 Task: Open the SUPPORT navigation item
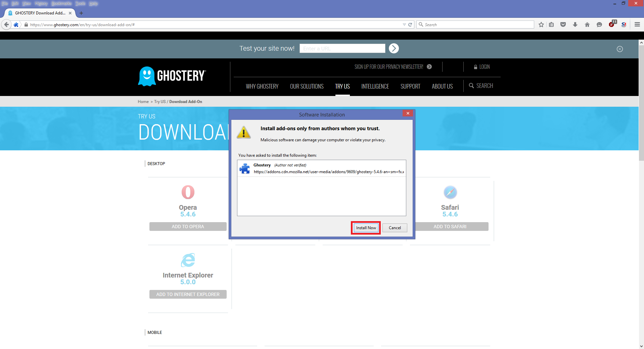pos(410,86)
